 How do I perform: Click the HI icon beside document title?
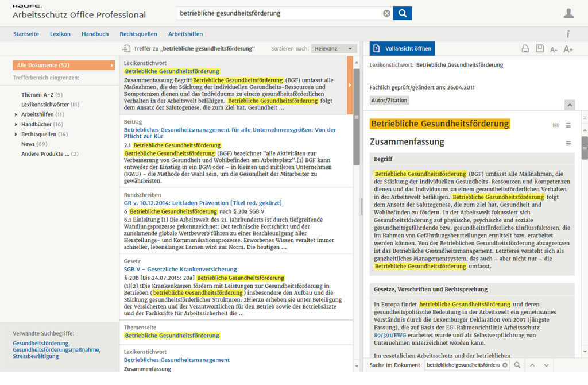pos(555,125)
